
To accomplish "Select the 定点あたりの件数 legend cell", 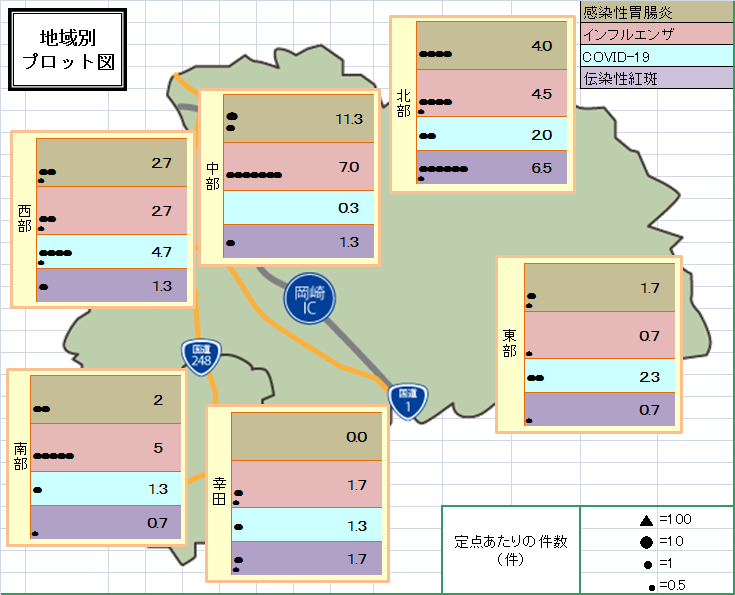I will coord(510,551).
